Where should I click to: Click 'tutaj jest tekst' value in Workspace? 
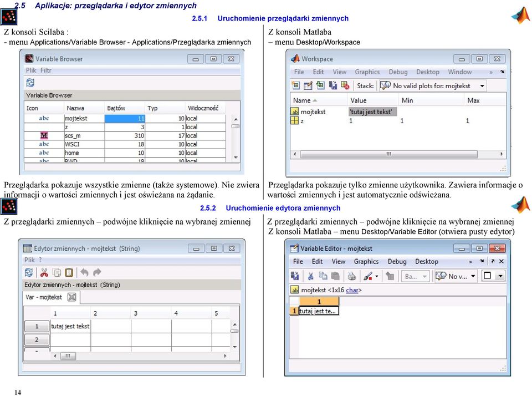tap(371, 111)
